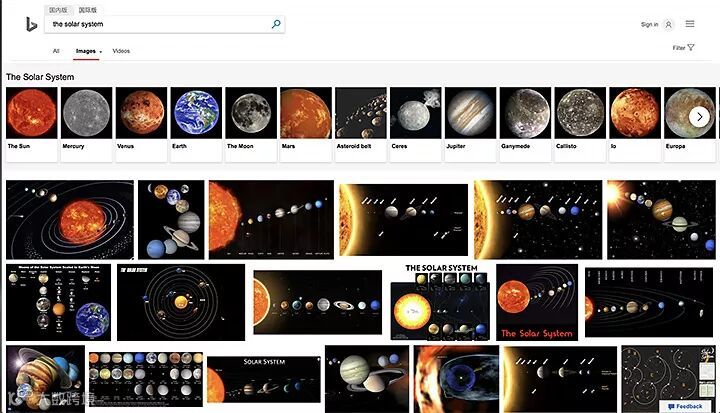Image resolution: width=720 pixels, height=413 pixels.
Task: Open the Feedback button
Action: click(x=685, y=406)
